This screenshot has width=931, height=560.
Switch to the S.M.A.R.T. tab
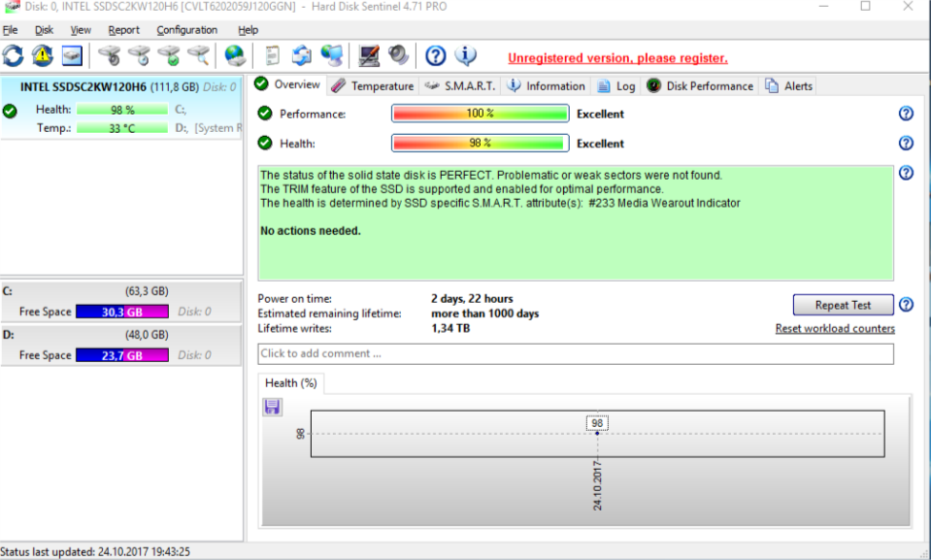coord(460,85)
